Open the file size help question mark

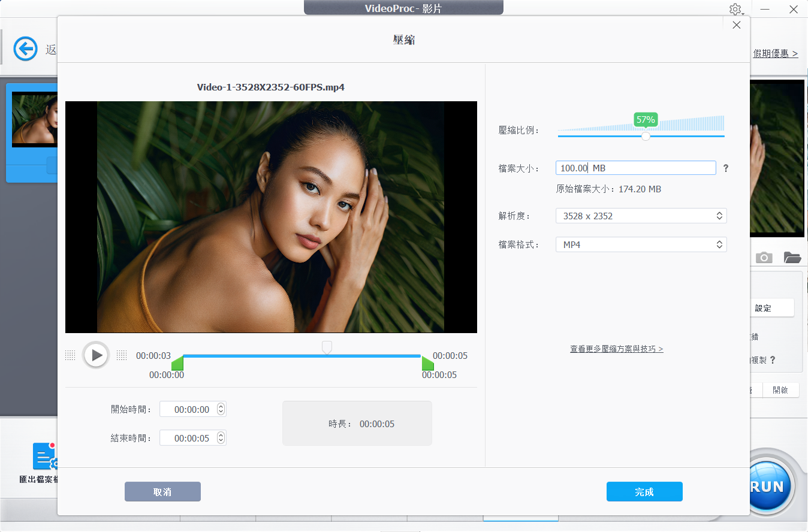tap(726, 168)
